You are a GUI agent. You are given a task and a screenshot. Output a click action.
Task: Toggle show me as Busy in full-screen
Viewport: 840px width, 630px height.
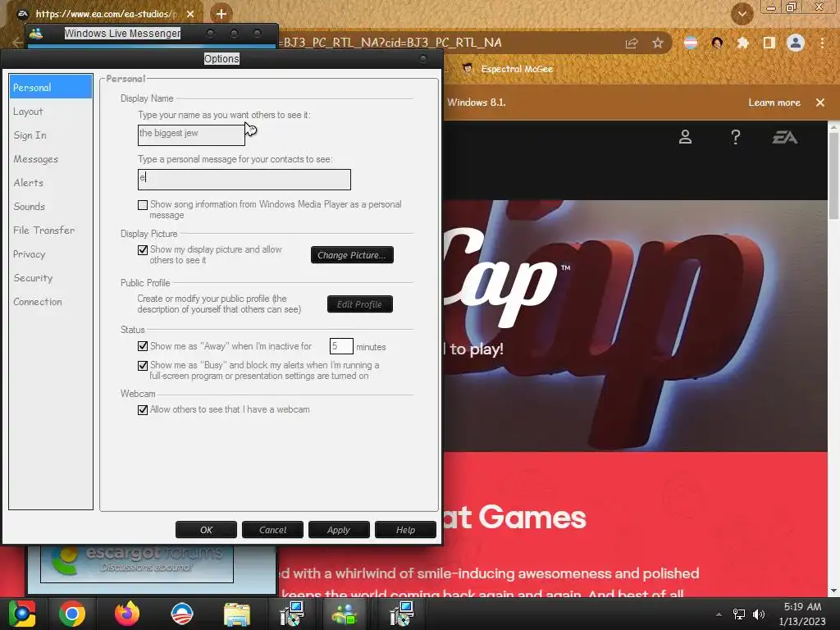(x=143, y=365)
